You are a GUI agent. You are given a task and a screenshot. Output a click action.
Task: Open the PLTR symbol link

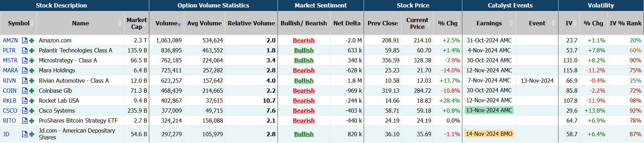[x=9, y=51]
